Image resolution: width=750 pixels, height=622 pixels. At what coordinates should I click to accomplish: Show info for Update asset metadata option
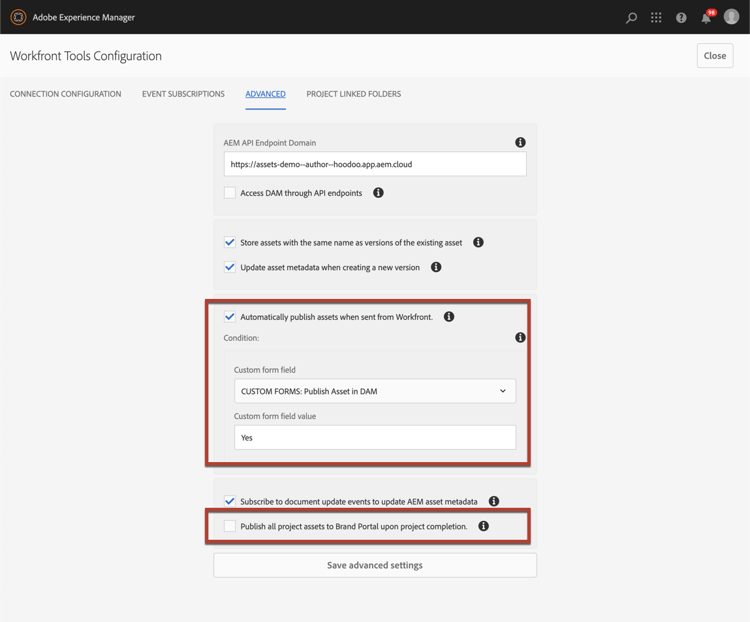[436, 267]
